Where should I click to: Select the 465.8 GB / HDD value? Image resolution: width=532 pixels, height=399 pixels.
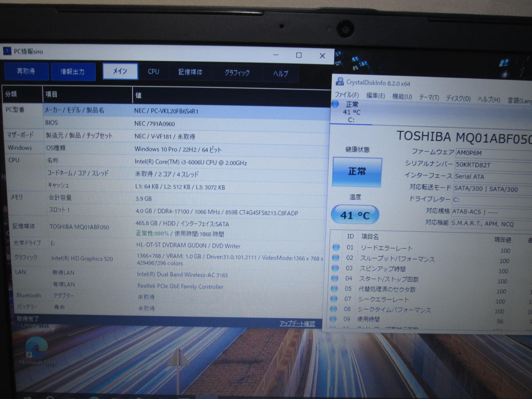click(182, 224)
